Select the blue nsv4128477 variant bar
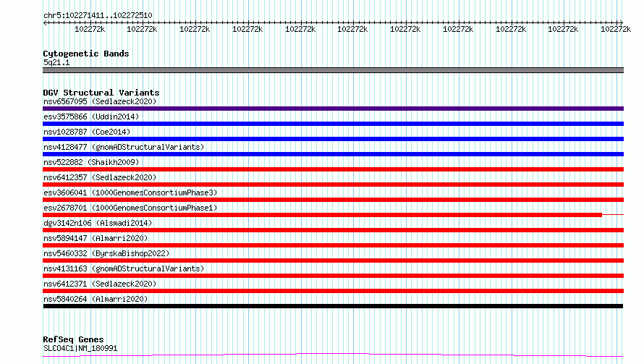This screenshot has width=644, height=364. 333,154
